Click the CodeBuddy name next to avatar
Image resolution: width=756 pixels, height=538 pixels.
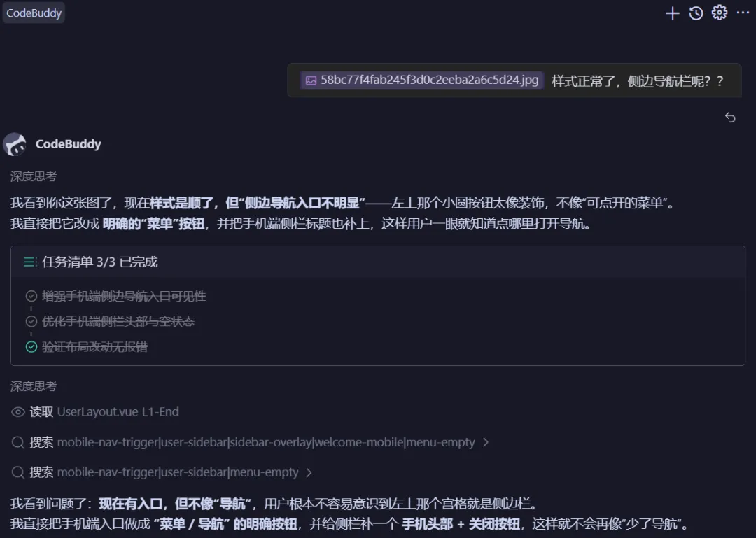click(69, 144)
